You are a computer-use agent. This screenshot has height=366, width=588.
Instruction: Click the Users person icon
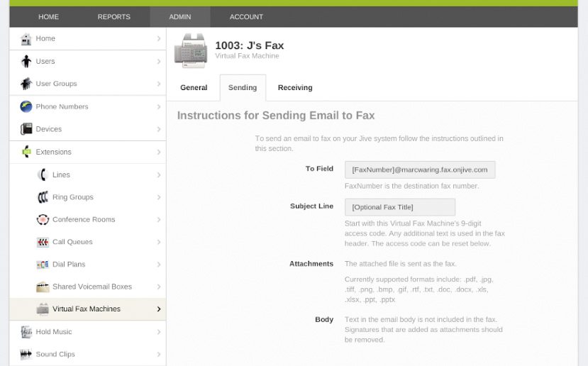[x=26, y=61]
